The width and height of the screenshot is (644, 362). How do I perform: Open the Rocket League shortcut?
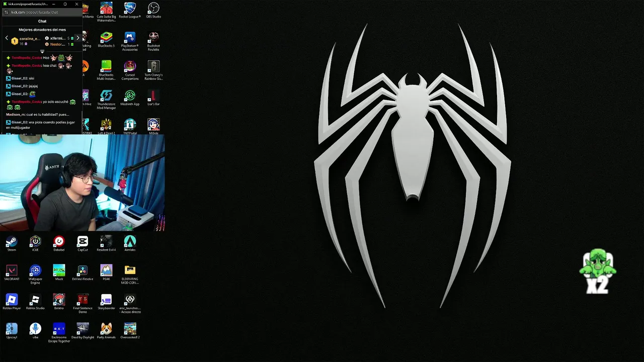coord(130,11)
